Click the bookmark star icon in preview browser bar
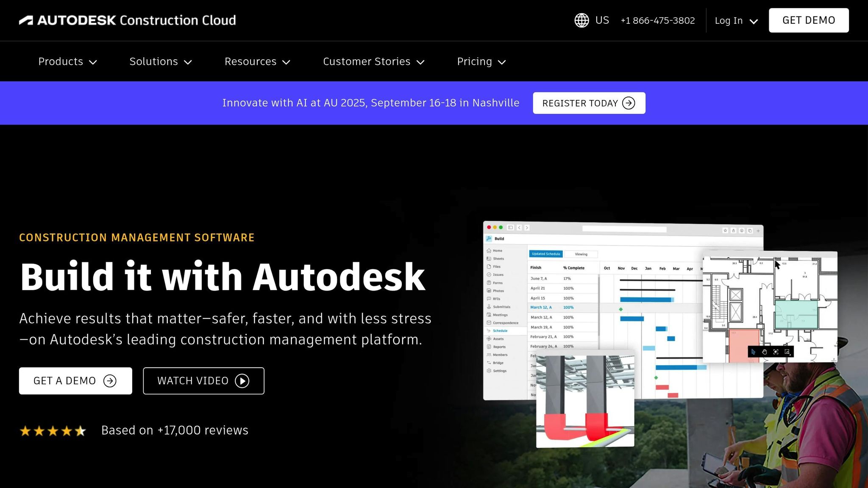 point(725,230)
